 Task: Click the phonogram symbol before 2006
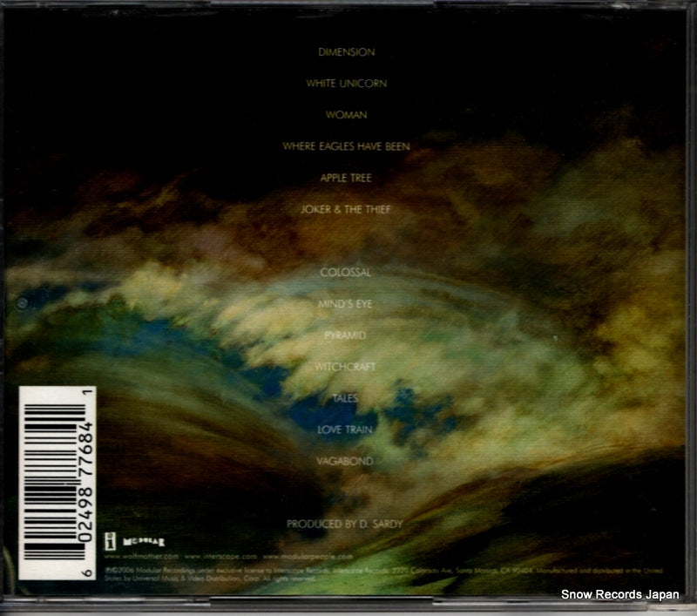[104, 567]
